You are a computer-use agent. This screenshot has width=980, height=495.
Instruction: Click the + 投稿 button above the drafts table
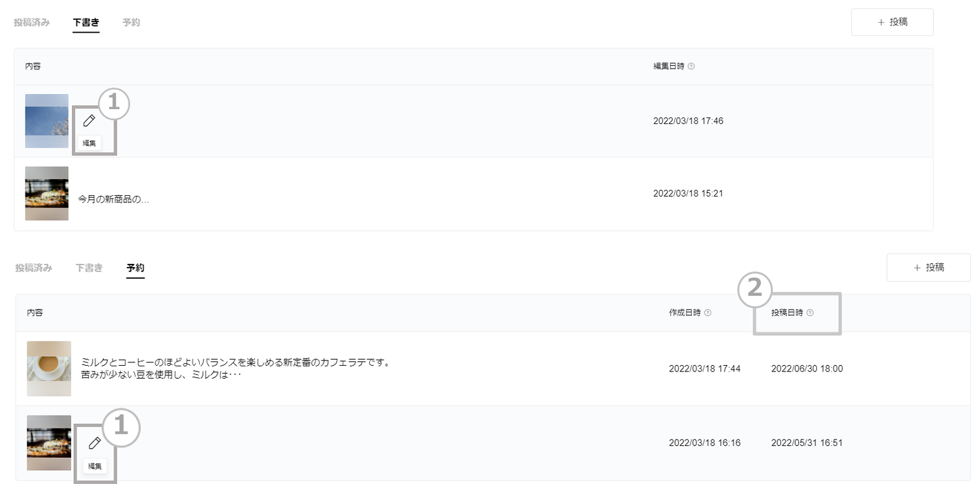(892, 22)
